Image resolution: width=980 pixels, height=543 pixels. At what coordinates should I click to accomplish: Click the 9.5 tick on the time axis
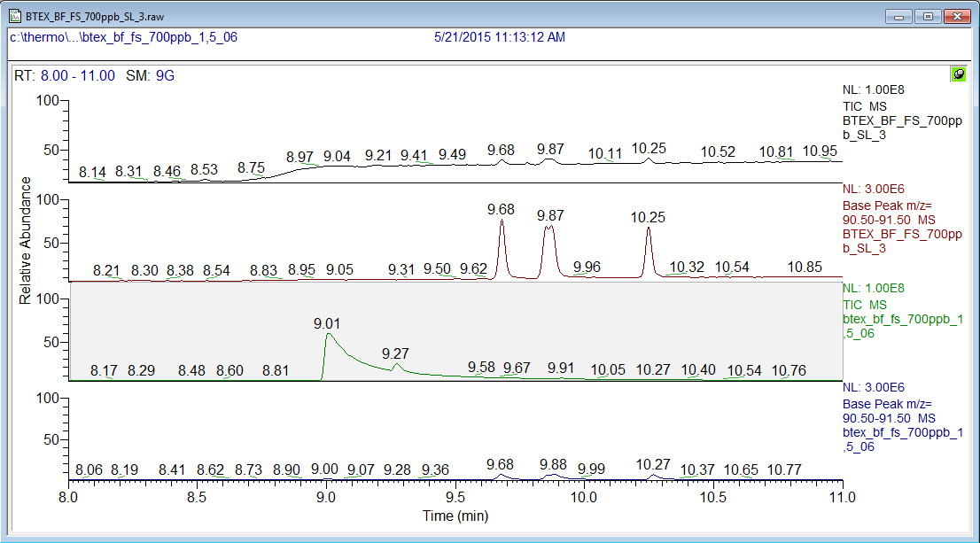[x=455, y=499]
